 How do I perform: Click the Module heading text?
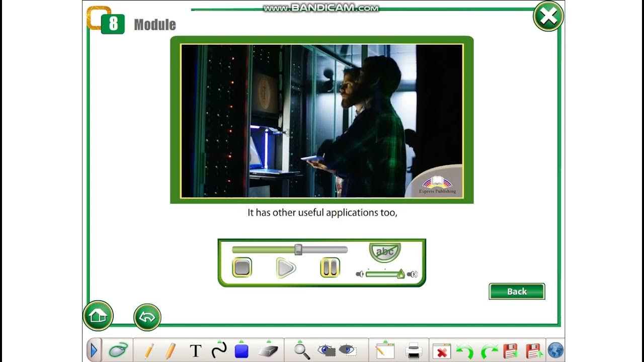pos(155,25)
